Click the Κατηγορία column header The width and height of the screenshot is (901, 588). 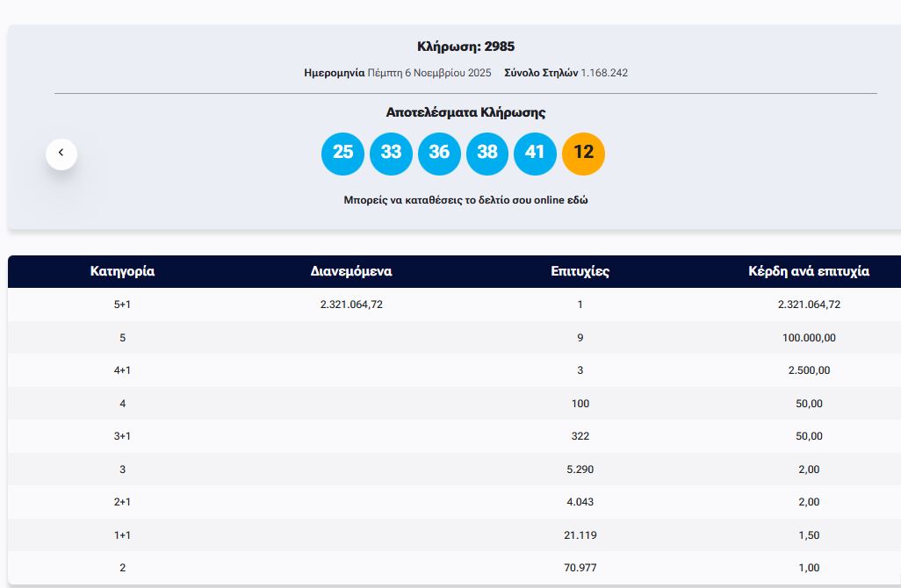pyautogui.click(x=122, y=271)
